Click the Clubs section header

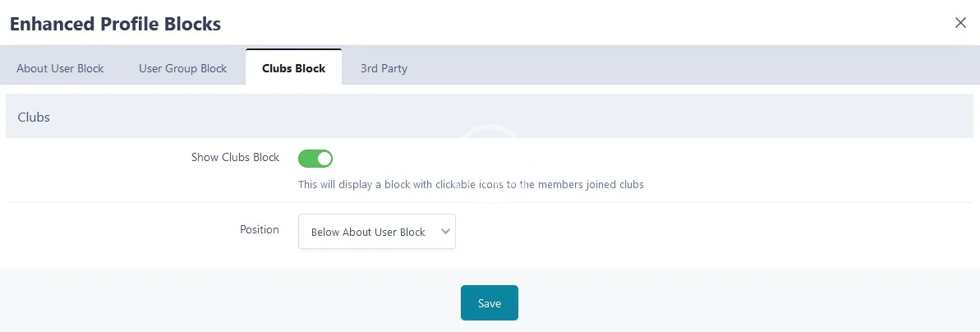pyautogui.click(x=34, y=118)
